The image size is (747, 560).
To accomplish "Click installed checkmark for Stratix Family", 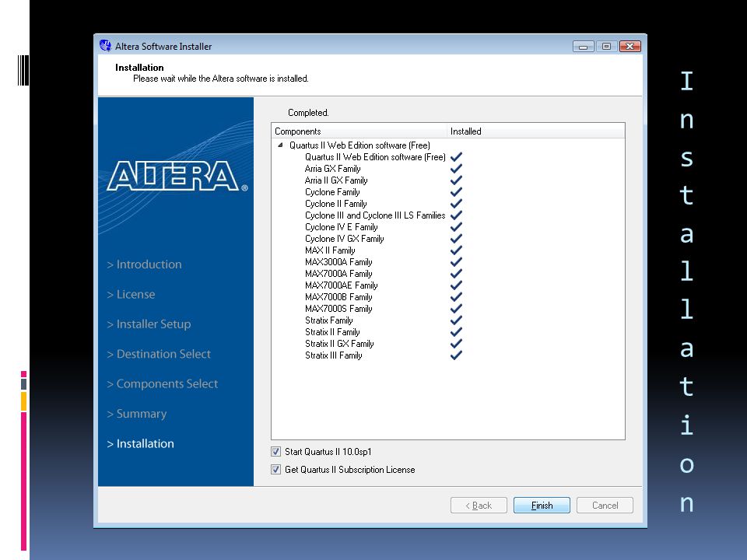I will [x=456, y=320].
